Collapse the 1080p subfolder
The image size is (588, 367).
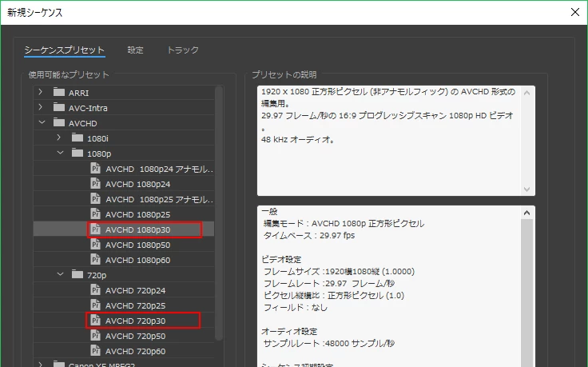(60, 153)
